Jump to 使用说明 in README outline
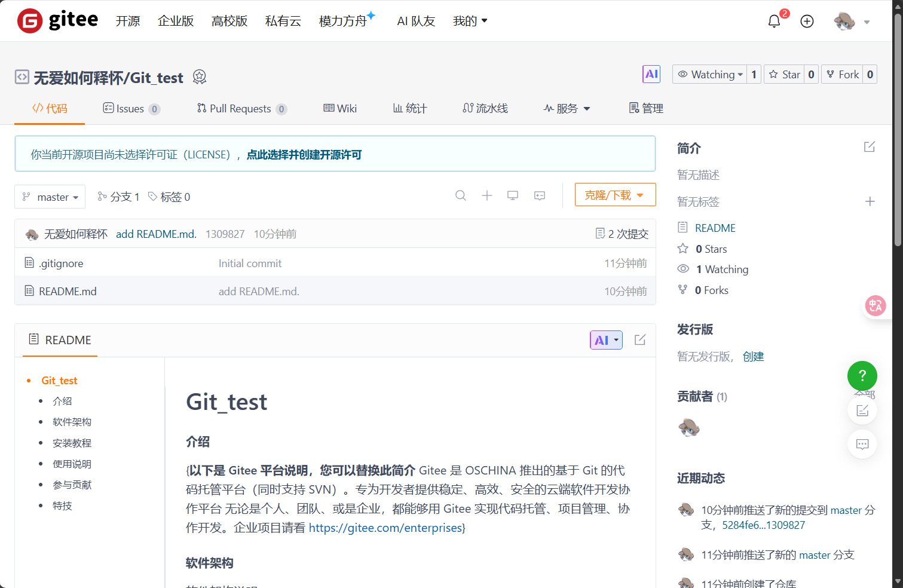The height and width of the screenshot is (588, 903). [72, 464]
